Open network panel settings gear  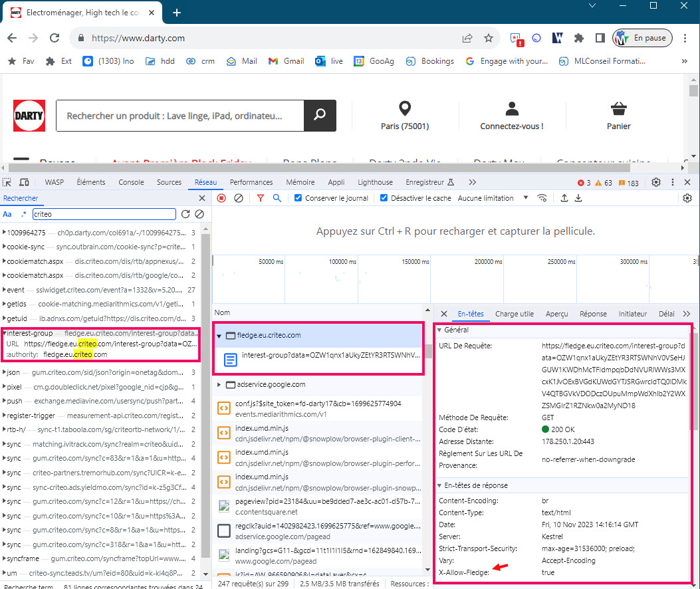coord(687,198)
